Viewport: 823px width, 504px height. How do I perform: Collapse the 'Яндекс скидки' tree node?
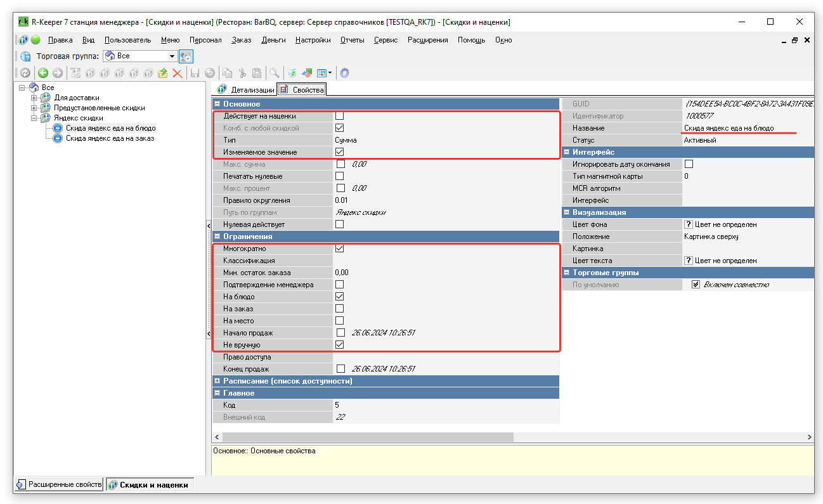[34, 118]
